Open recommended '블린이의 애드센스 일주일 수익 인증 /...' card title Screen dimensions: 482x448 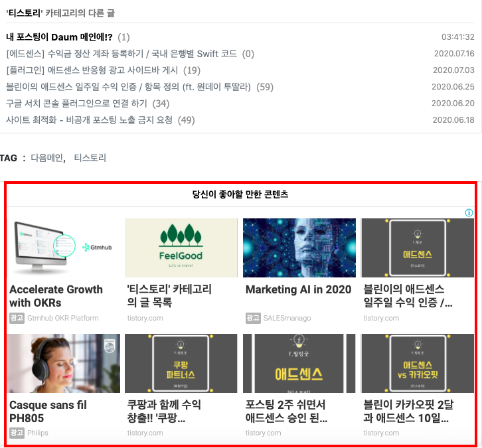[x=408, y=296]
